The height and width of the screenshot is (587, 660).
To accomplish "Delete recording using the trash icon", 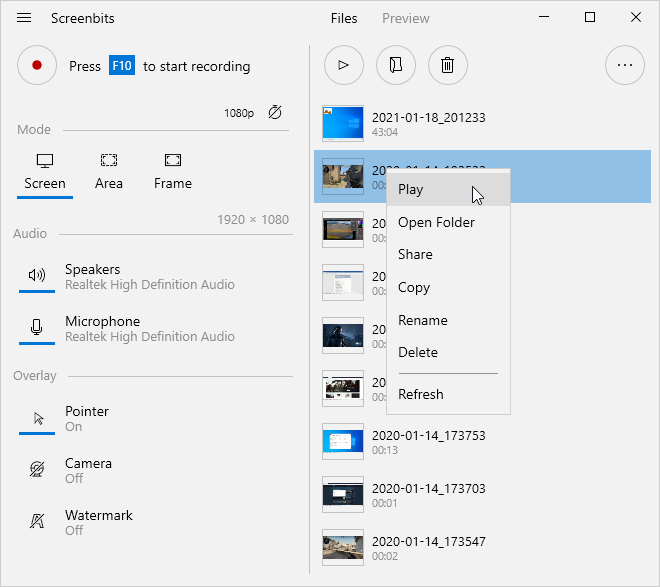I will 447,65.
